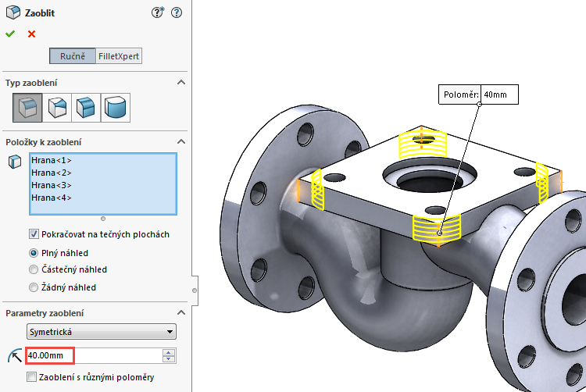Image resolution: width=586 pixels, height=392 pixels.
Task: Select Hrana<4> in the list
Action: 52,198
